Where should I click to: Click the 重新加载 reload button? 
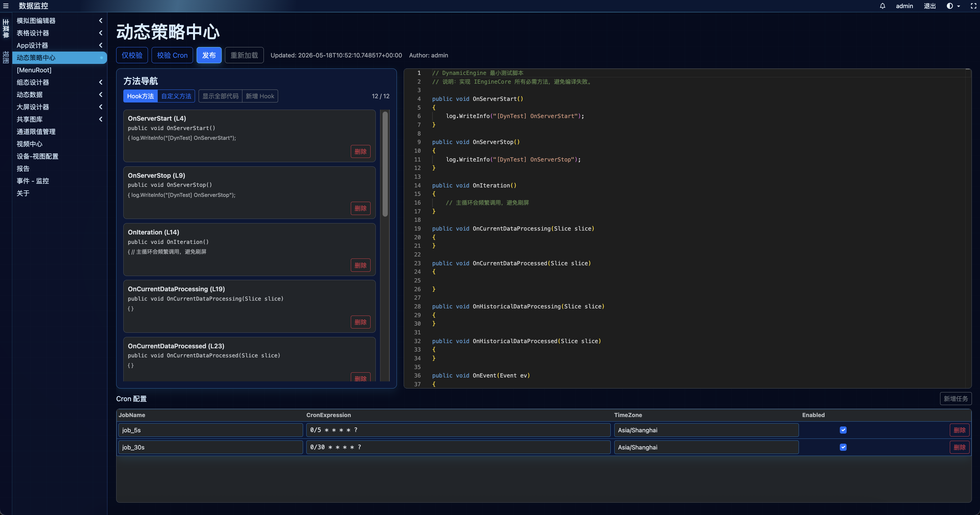244,55
